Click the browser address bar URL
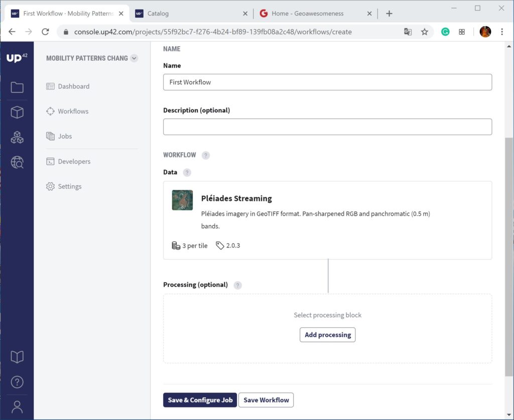 213,32
